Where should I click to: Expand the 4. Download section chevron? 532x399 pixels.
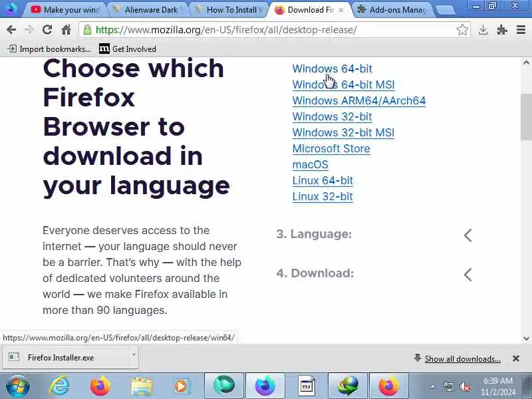pyautogui.click(x=468, y=275)
